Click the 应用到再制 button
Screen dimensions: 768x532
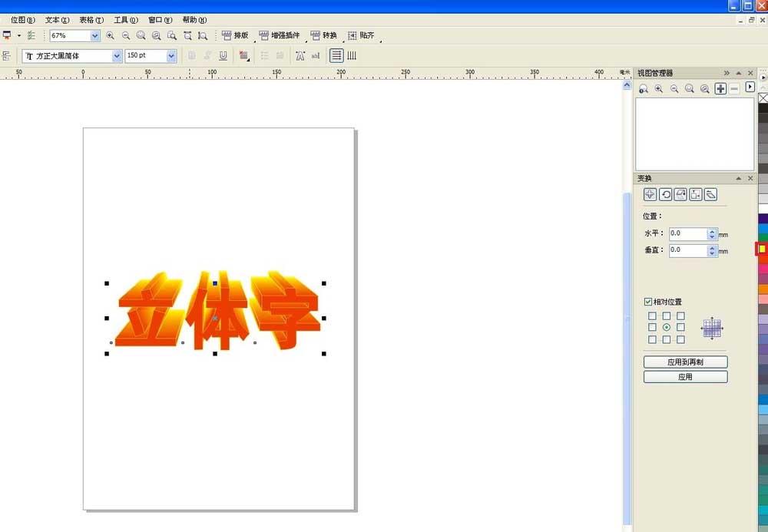[685, 362]
